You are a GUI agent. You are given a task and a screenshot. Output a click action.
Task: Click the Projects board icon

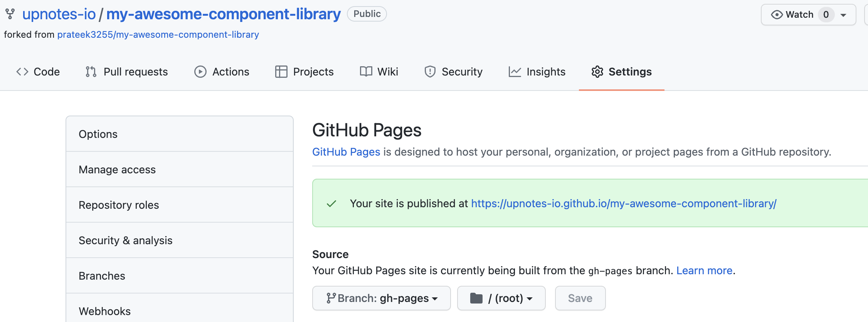281,72
